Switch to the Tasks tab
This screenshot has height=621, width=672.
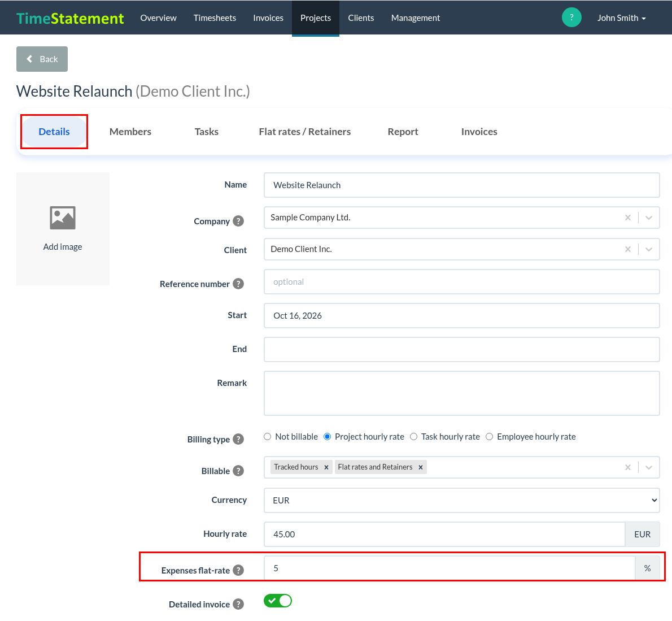pyautogui.click(x=207, y=132)
